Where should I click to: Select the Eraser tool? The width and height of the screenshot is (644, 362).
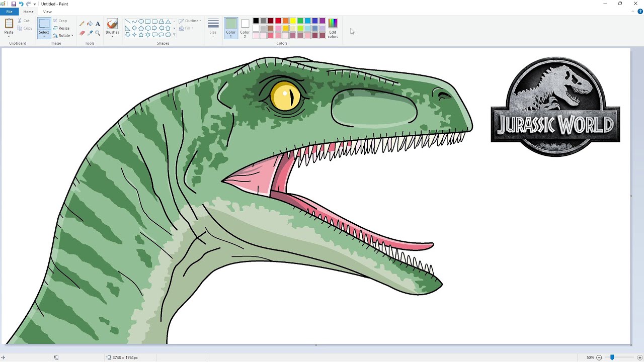(x=82, y=33)
